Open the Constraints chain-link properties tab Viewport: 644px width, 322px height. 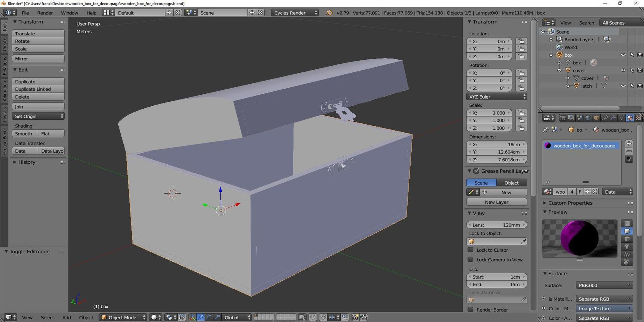coord(605,118)
